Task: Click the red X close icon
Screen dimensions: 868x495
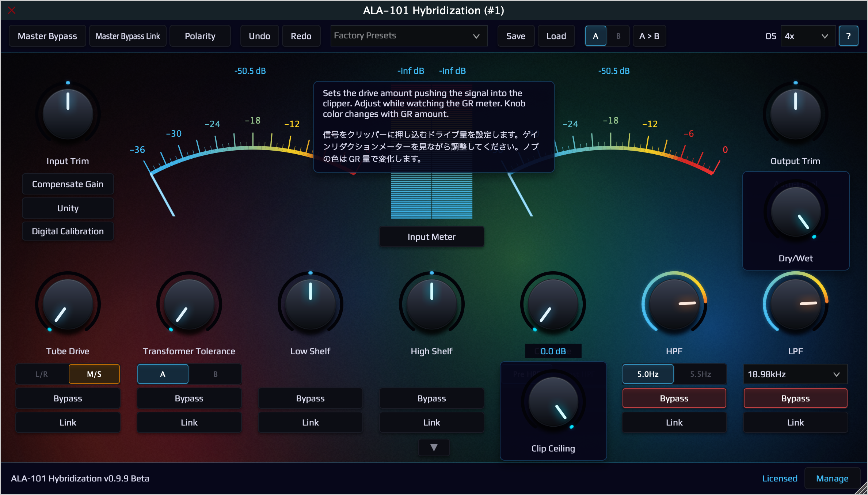Action: click(x=12, y=10)
